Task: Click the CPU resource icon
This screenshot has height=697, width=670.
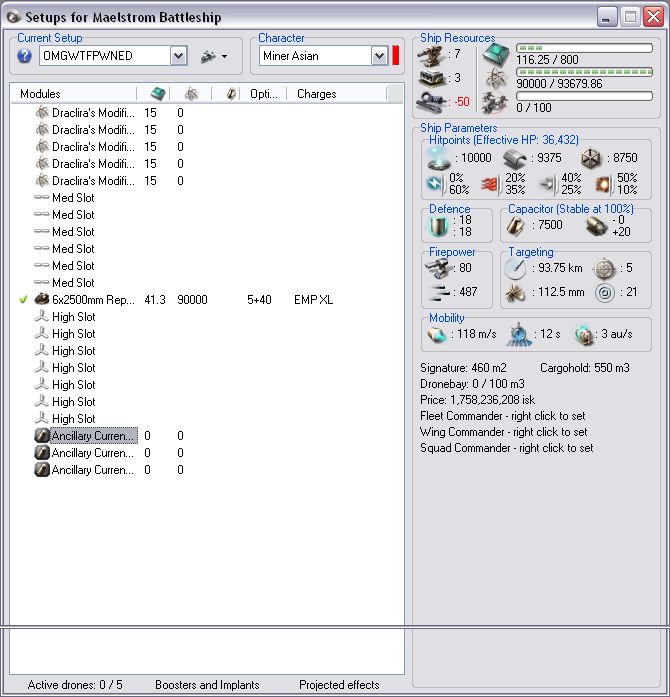Action: (496, 55)
